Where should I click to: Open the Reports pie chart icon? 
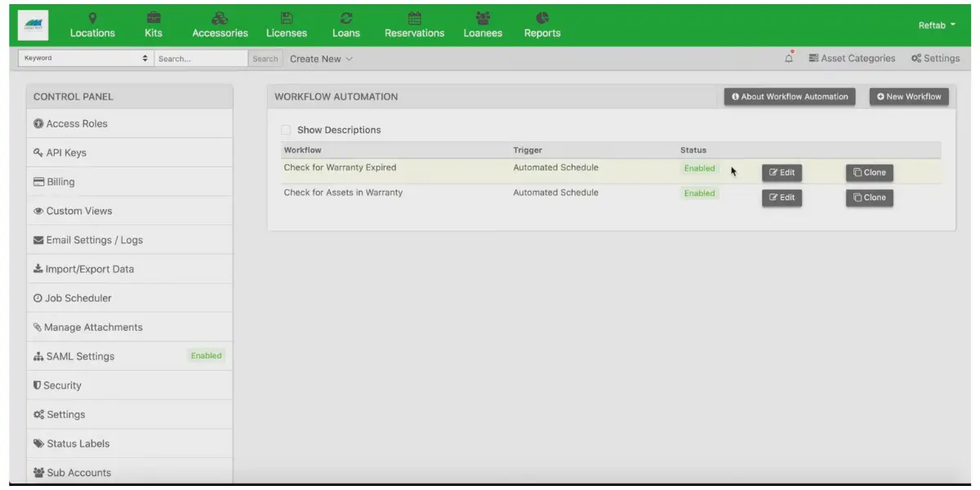(x=542, y=17)
